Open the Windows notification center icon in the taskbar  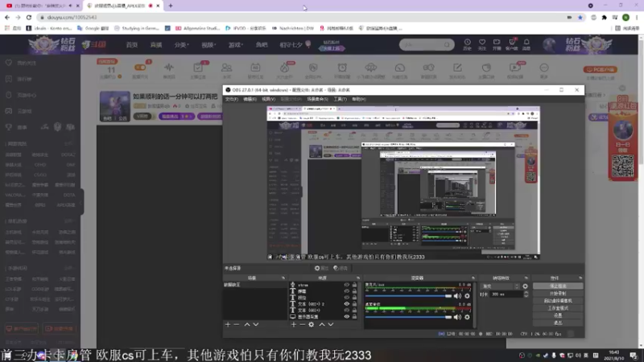click(x=633, y=355)
